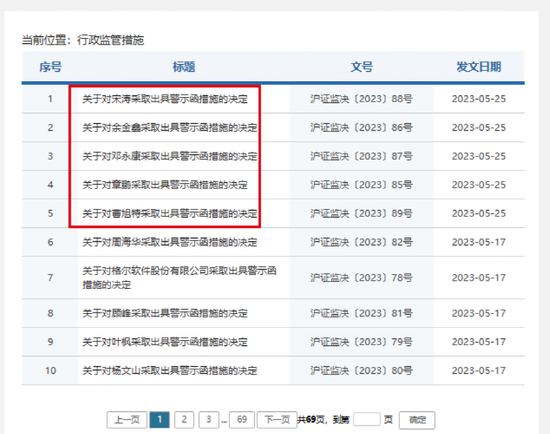The width and height of the screenshot is (550, 434).
Task: Click the 确定 confirm button
Action: coord(417,420)
